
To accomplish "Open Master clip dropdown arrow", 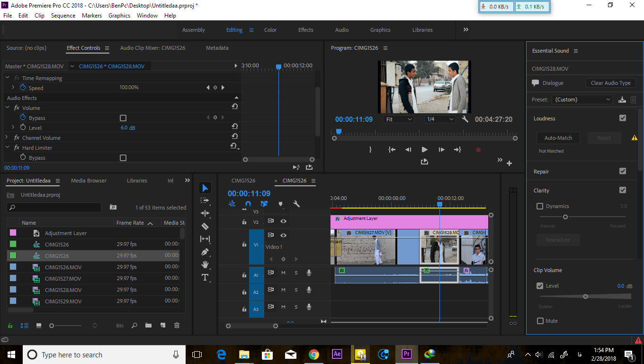I will [72, 66].
